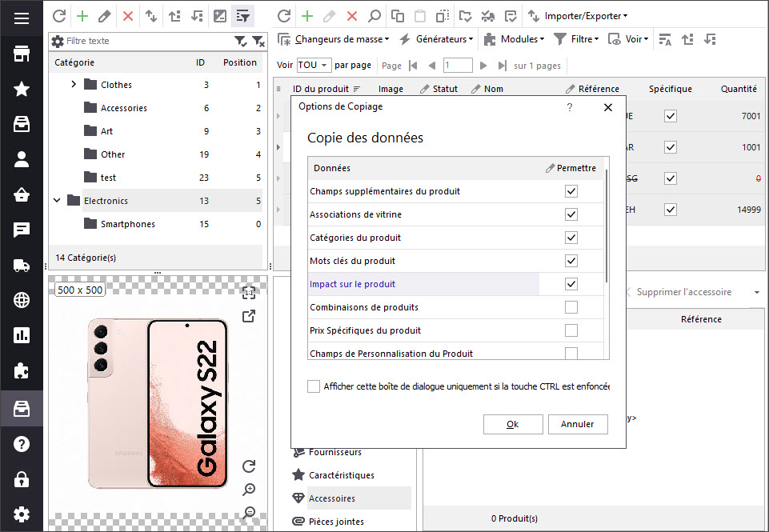Copy product with the copy icon
The image size is (769, 532).
(398, 16)
